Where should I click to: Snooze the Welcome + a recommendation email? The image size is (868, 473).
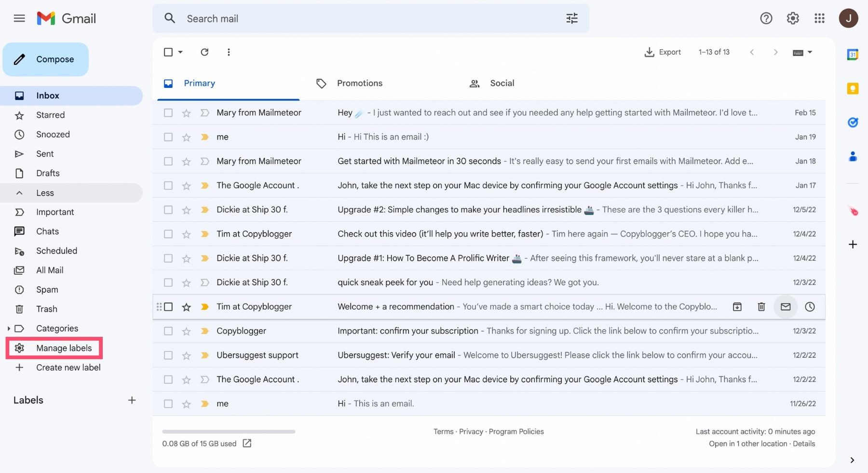click(x=810, y=307)
